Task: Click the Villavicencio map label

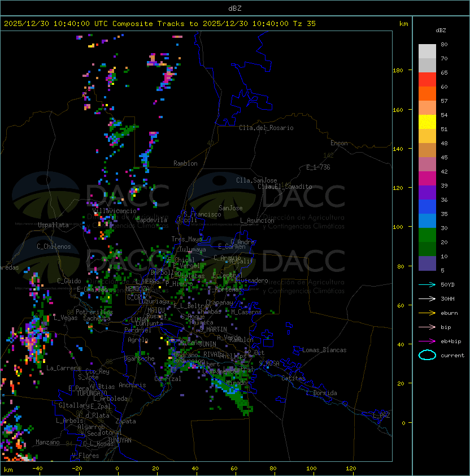Action: click(114, 211)
